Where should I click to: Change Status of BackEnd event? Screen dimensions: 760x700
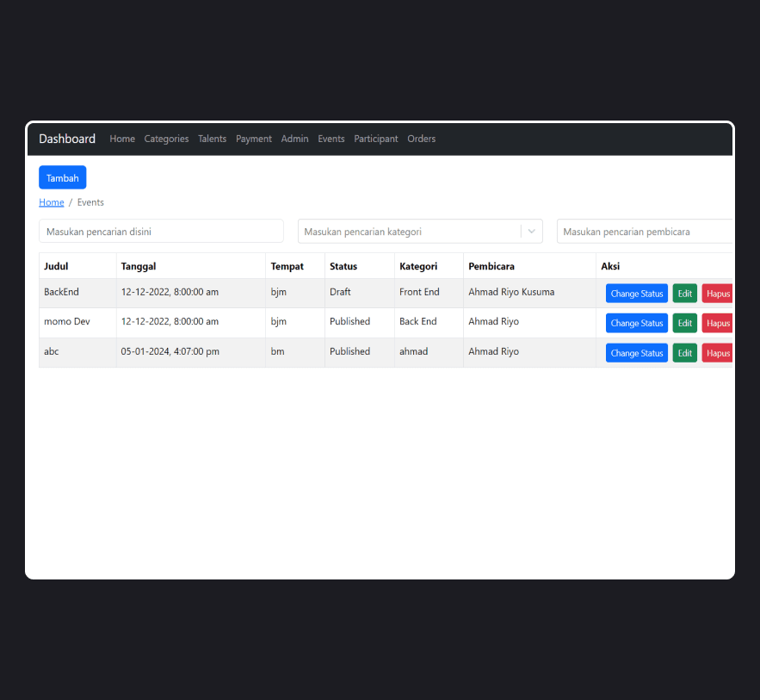coord(637,294)
